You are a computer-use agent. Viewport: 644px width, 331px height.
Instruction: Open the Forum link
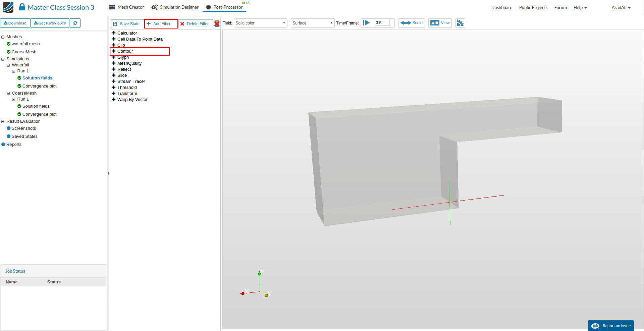(x=560, y=8)
